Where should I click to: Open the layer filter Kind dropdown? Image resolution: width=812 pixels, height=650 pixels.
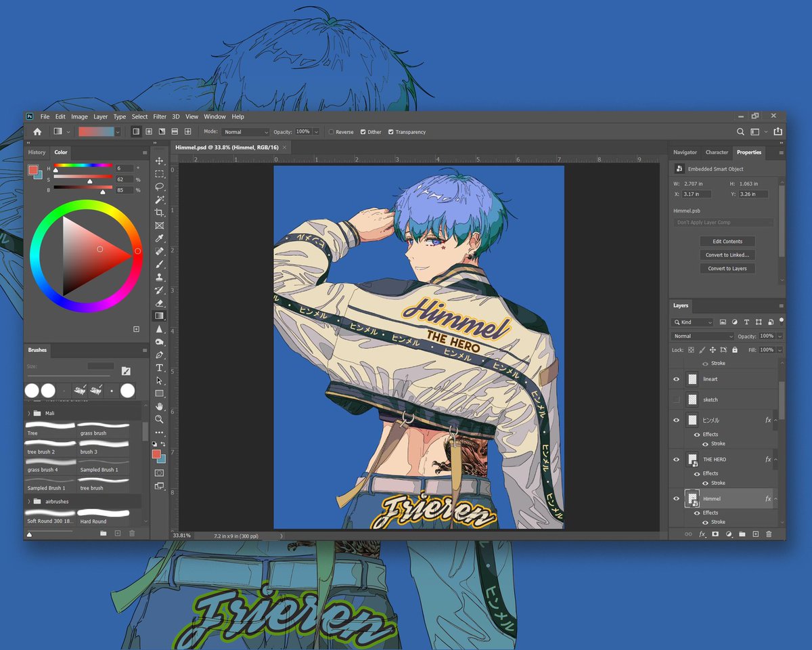click(x=693, y=322)
